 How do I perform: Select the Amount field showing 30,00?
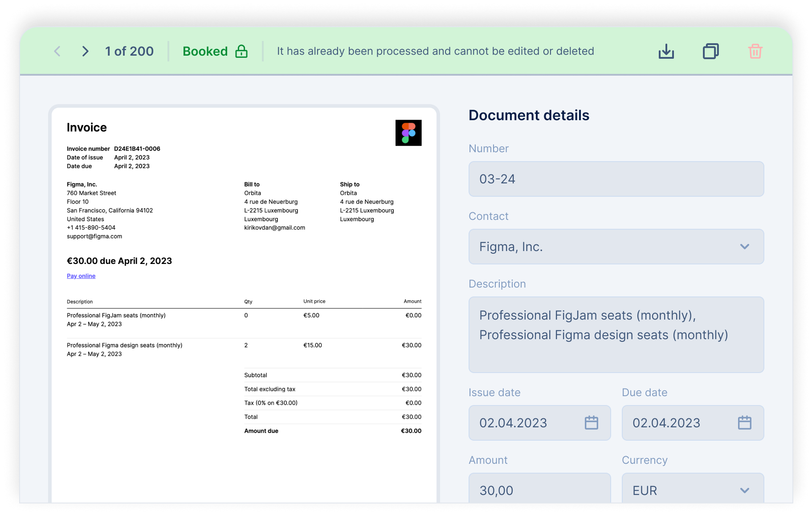[x=539, y=490]
